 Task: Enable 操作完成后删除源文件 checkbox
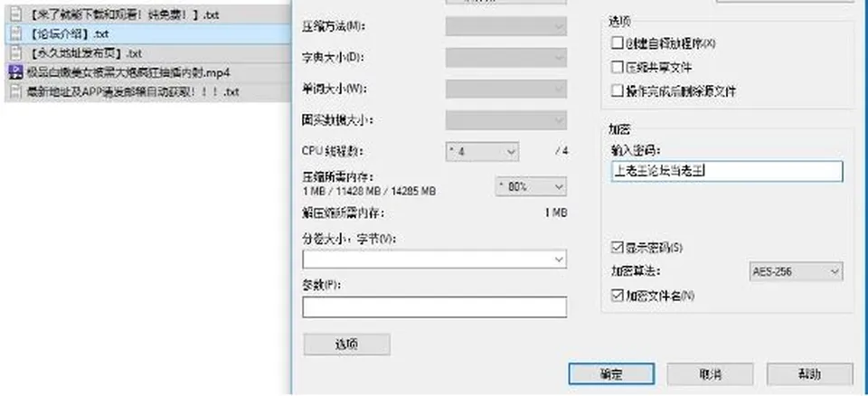618,90
